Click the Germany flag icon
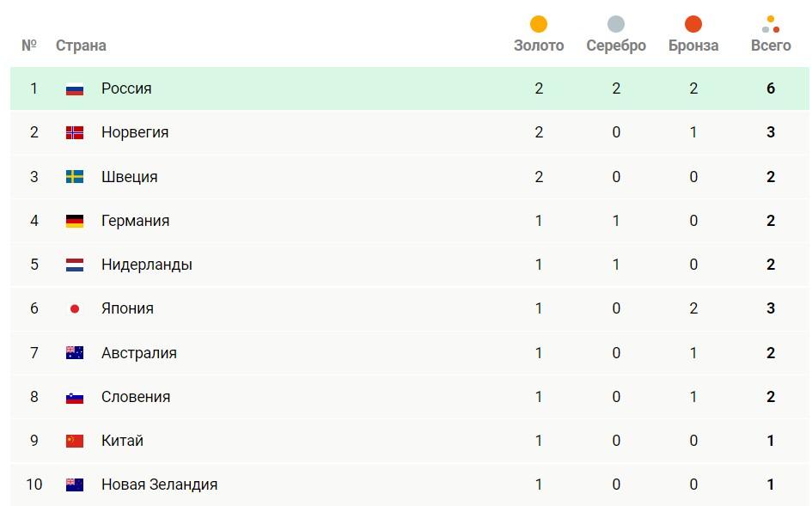812x506 pixels. (x=75, y=221)
